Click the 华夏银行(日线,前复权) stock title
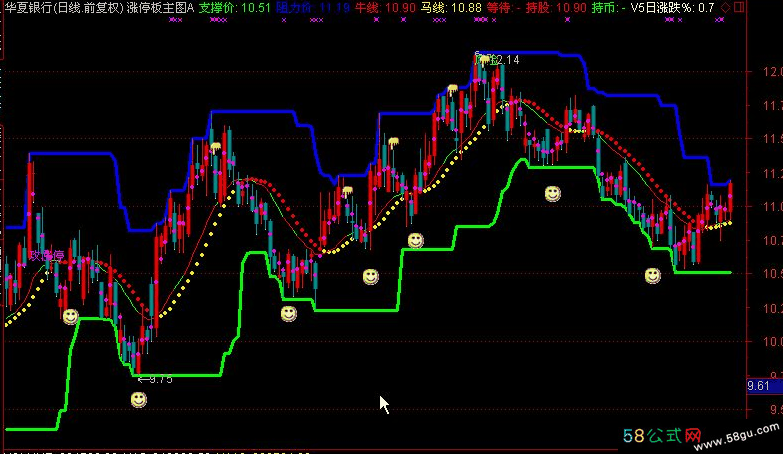The width and height of the screenshot is (783, 454). point(62,8)
